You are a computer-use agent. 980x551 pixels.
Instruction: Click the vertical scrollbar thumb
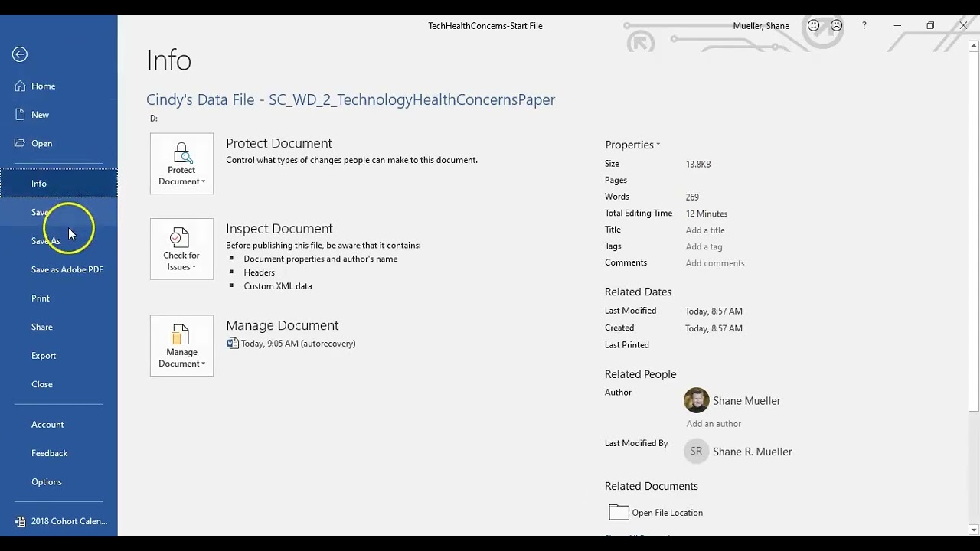point(974,232)
